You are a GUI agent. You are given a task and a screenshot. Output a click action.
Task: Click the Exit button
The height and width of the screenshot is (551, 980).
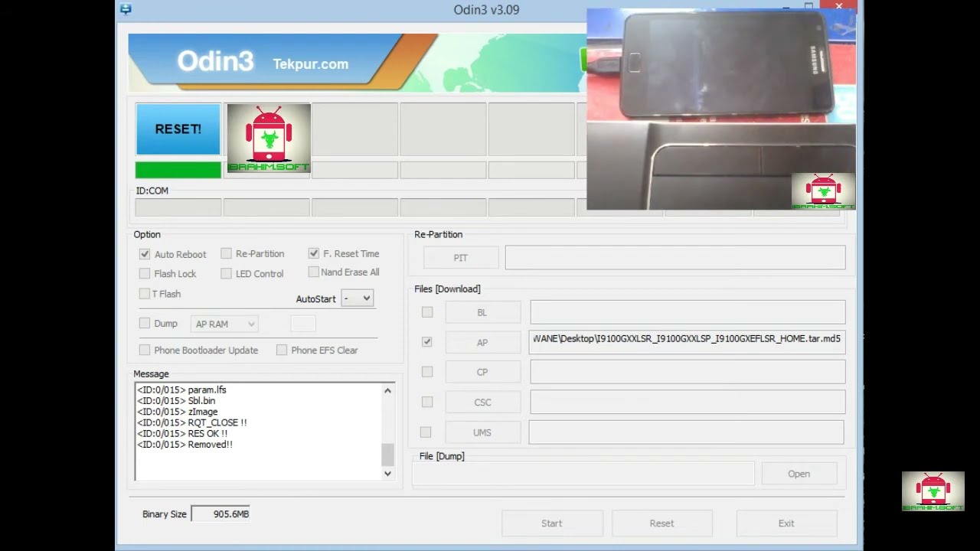click(786, 523)
